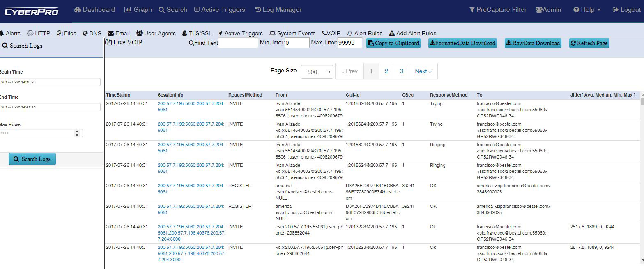Click the Min Jitter input field
This screenshot has width=644, height=269.
point(297,43)
